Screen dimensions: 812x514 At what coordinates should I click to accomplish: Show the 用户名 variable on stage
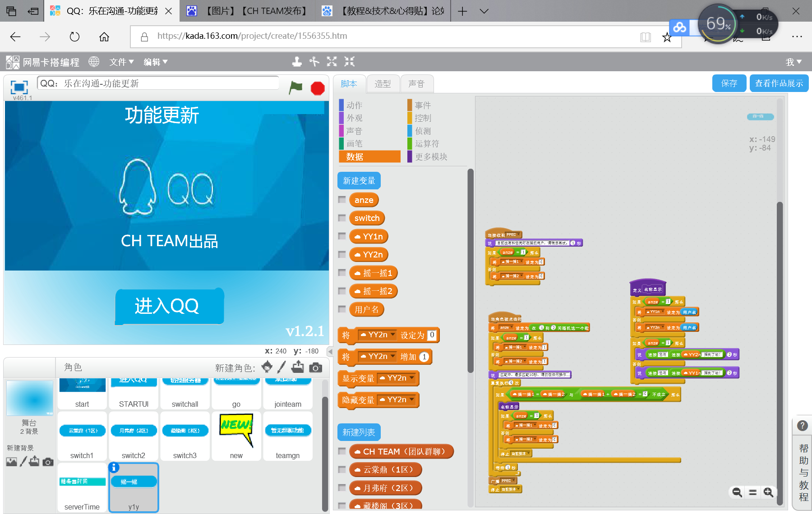[x=342, y=309]
